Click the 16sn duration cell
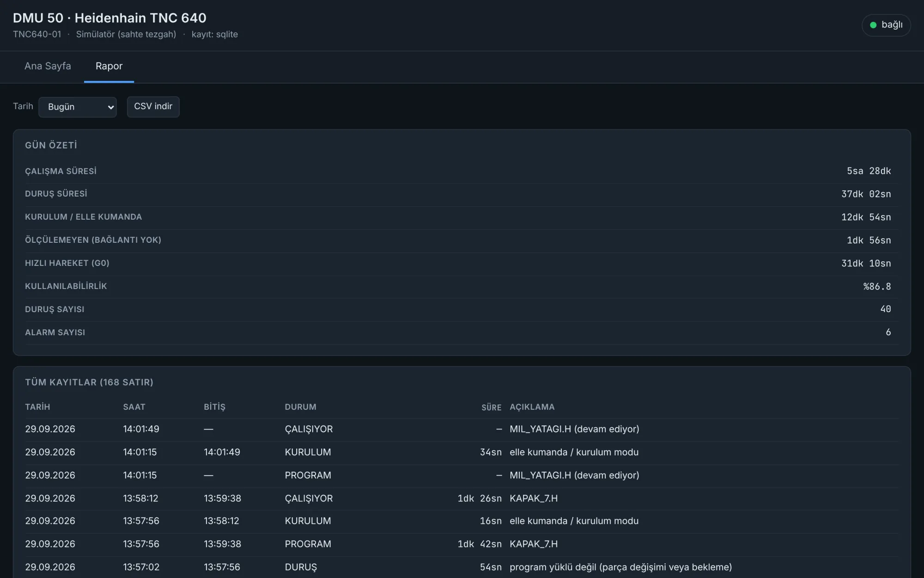The height and width of the screenshot is (578, 924). [491, 521]
